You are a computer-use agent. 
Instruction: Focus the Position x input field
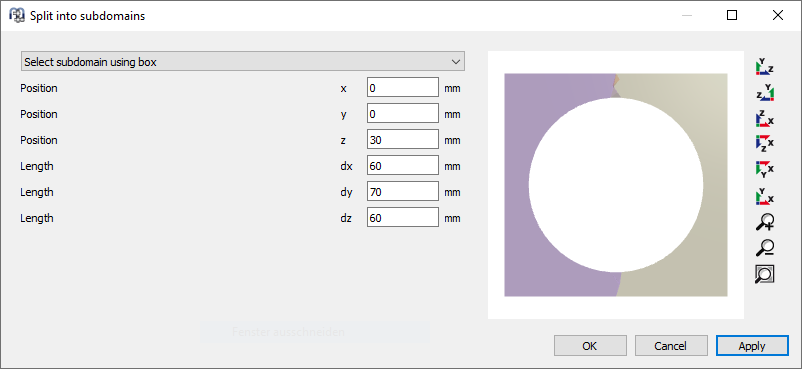403,88
